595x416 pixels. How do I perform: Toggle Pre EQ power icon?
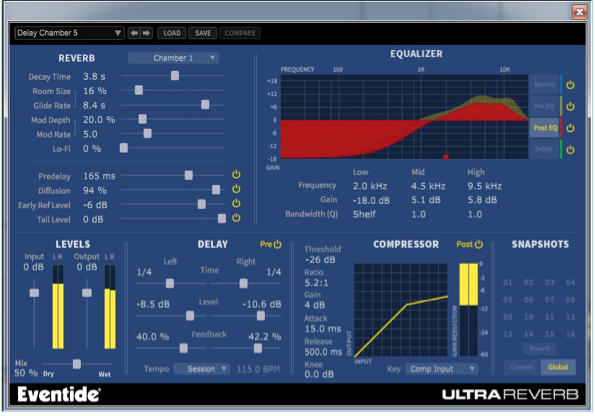(570, 107)
